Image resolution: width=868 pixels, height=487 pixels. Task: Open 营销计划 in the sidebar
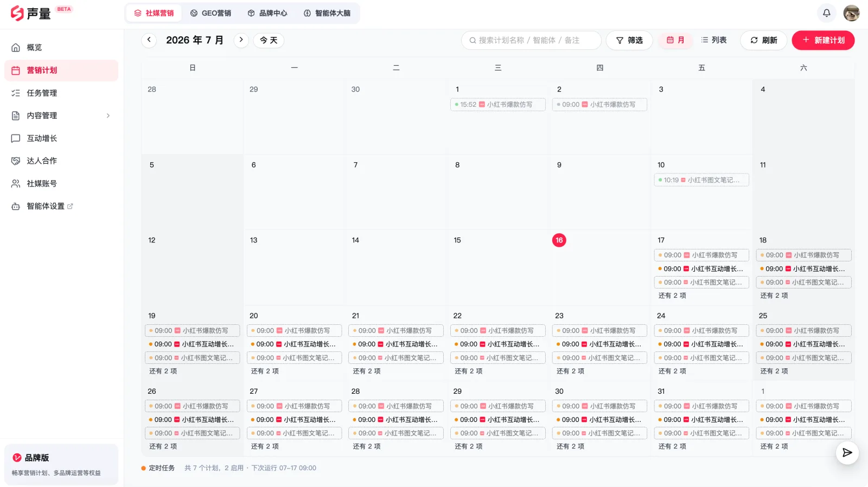tap(61, 71)
